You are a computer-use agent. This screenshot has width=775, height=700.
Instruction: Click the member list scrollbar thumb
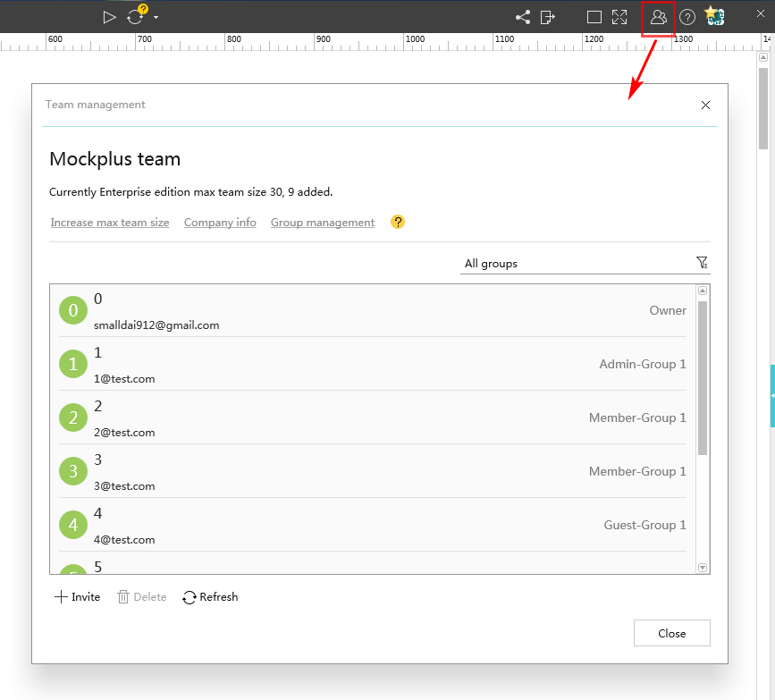pyautogui.click(x=703, y=377)
